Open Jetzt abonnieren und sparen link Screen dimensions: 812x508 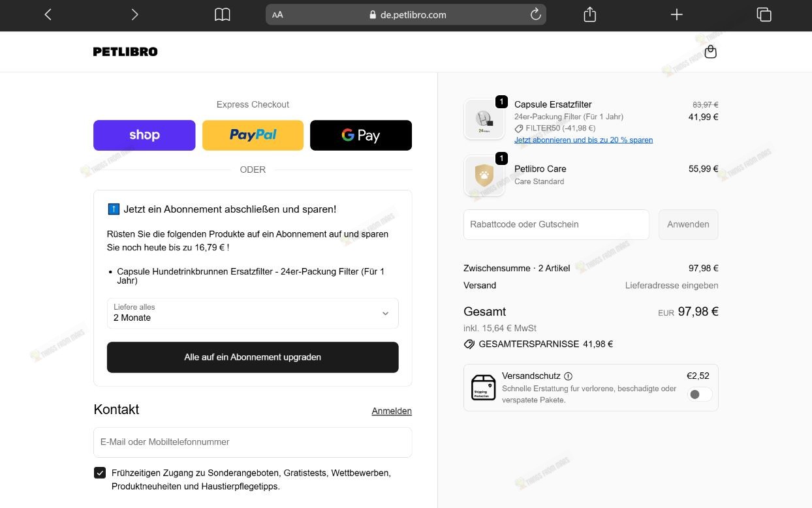[584, 140]
